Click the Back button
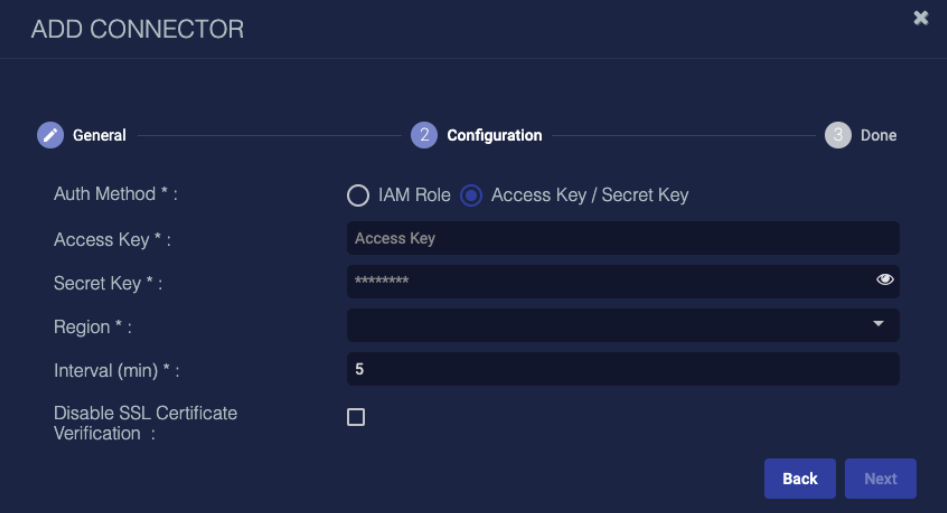Viewport: 947px width, 513px height. coord(800,479)
